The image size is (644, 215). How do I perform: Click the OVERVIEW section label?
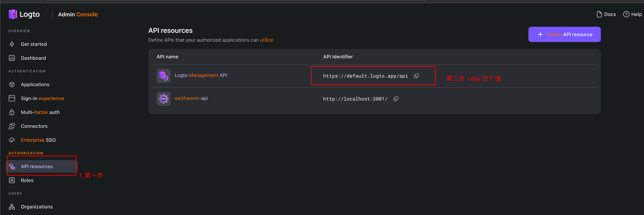pyautogui.click(x=19, y=31)
